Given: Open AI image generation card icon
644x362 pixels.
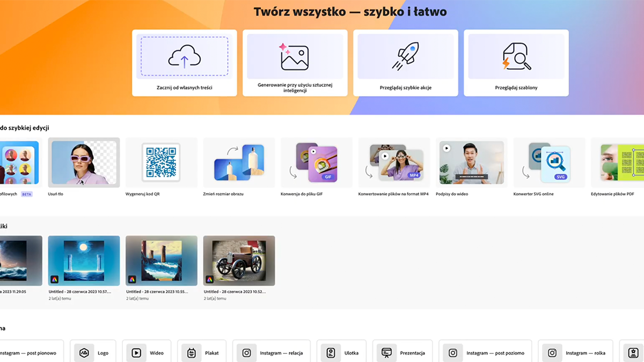Looking at the screenshot, I should pos(294,57).
